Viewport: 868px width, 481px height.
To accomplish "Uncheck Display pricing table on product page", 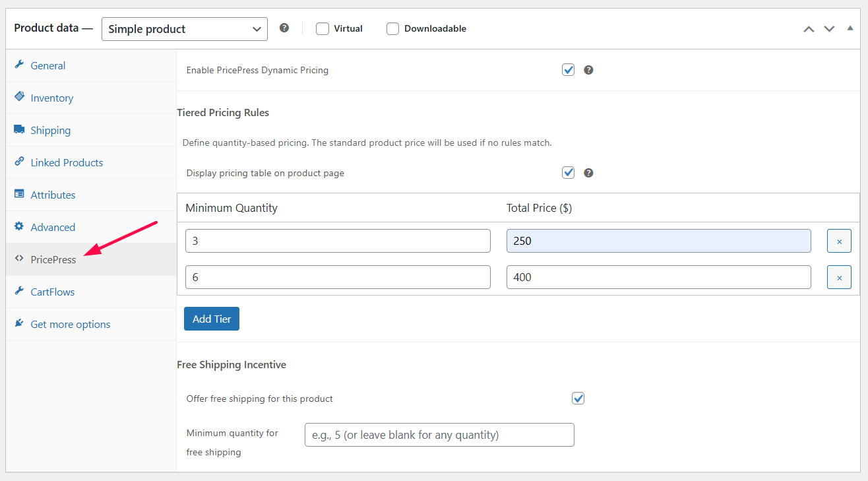I will 568,173.
